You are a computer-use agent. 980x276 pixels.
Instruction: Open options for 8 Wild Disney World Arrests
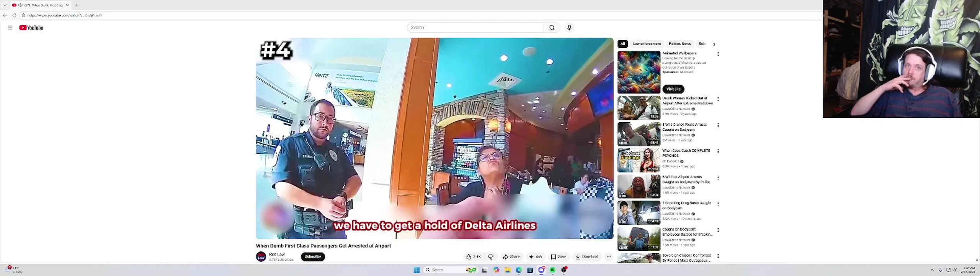(x=718, y=125)
